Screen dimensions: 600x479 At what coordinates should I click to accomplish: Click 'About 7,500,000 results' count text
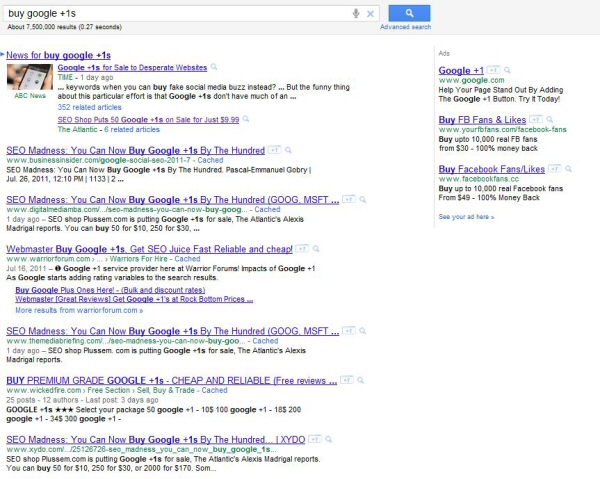tap(65, 27)
